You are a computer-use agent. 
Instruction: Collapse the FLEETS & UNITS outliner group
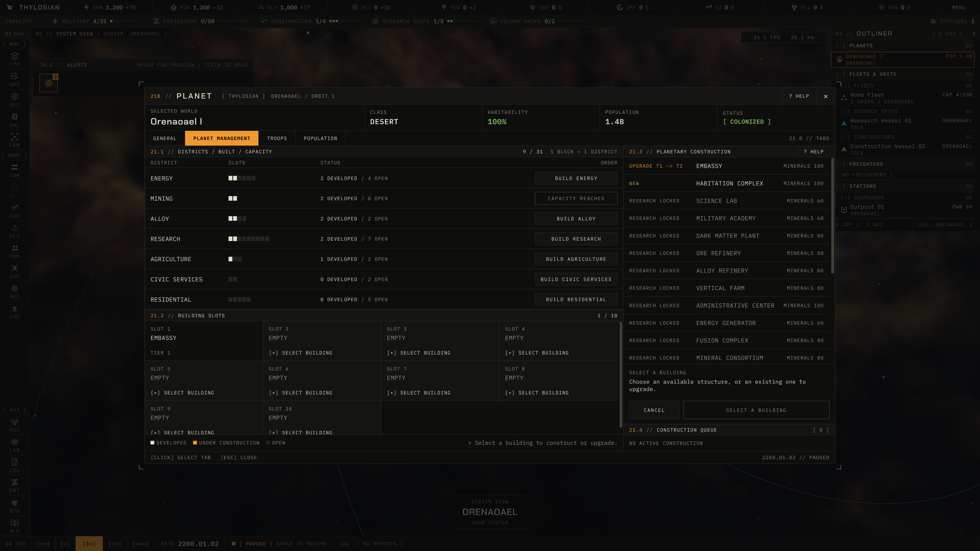pyautogui.click(x=840, y=74)
